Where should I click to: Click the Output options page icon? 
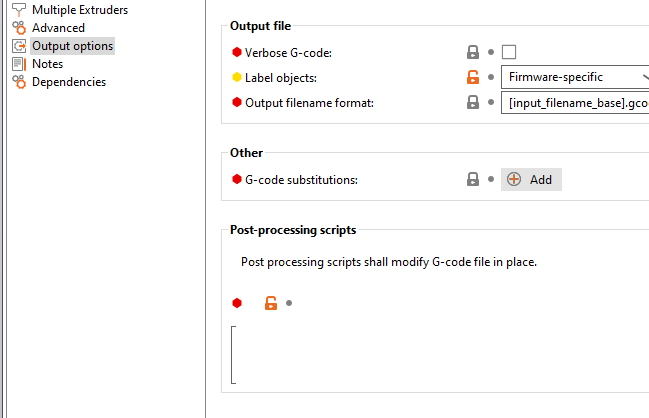click(19, 46)
